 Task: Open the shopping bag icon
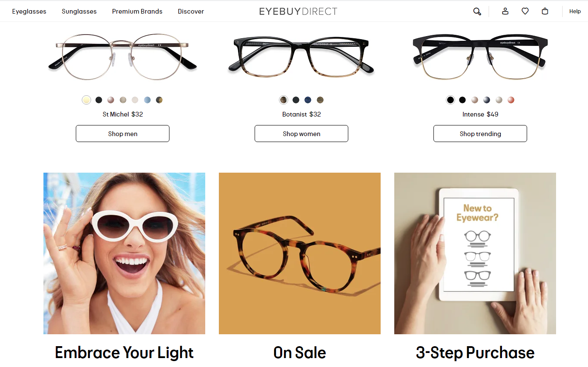pyautogui.click(x=545, y=11)
